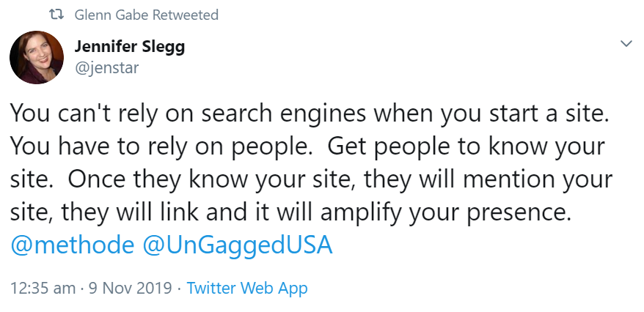Viewport: 644px width, 312px height.
Task: Expand the tweet options chevron
Action: click(x=626, y=45)
